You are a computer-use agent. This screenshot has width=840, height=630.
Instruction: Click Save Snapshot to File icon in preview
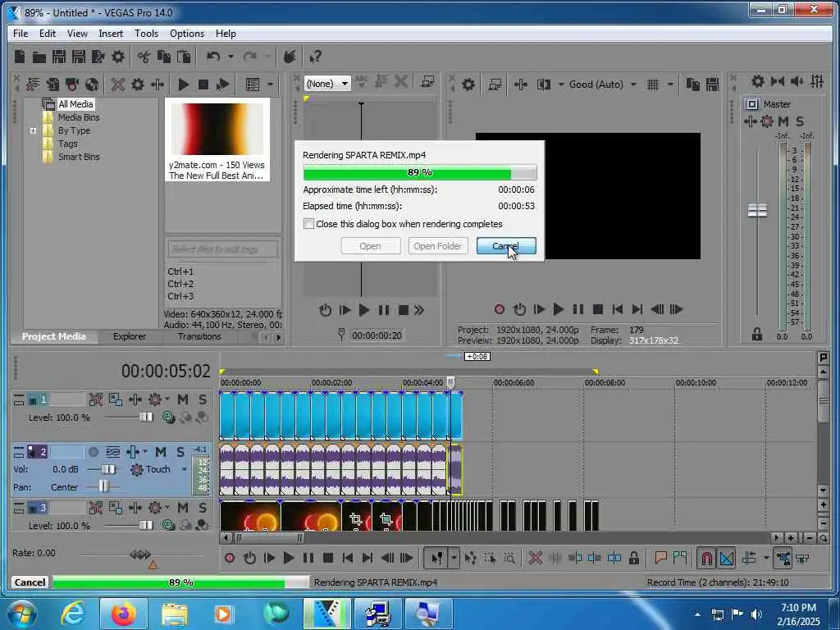[713, 84]
